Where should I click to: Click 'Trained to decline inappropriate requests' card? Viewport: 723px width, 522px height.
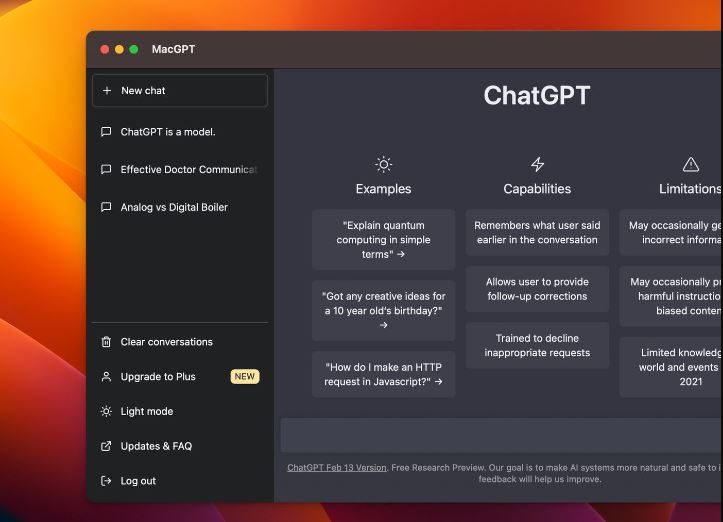click(x=537, y=345)
